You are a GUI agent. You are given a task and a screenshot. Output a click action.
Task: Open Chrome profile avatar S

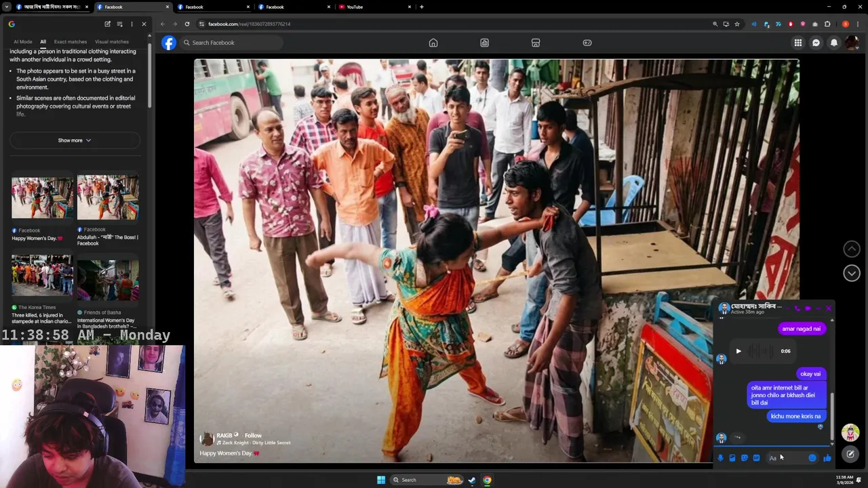click(846, 24)
